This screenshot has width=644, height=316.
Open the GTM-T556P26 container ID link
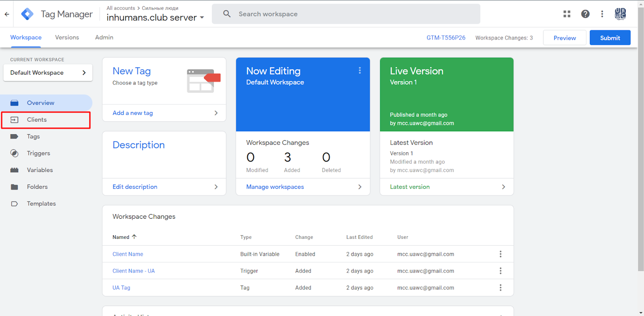(x=446, y=38)
